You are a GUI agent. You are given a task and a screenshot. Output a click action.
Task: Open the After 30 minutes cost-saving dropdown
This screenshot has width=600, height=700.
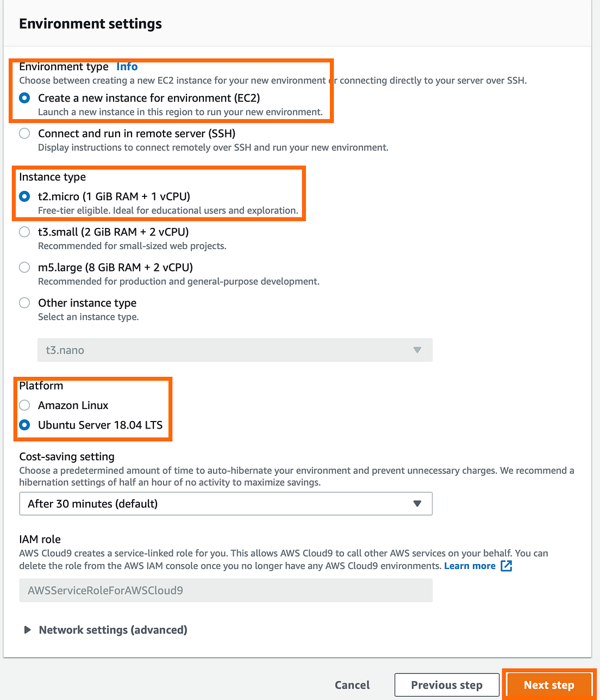pyautogui.click(x=226, y=504)
